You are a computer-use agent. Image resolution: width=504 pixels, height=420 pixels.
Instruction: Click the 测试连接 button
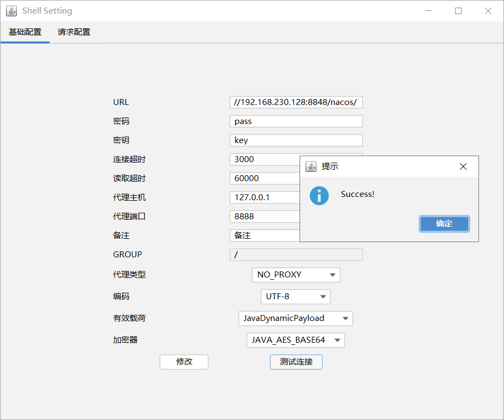(296, 362)
